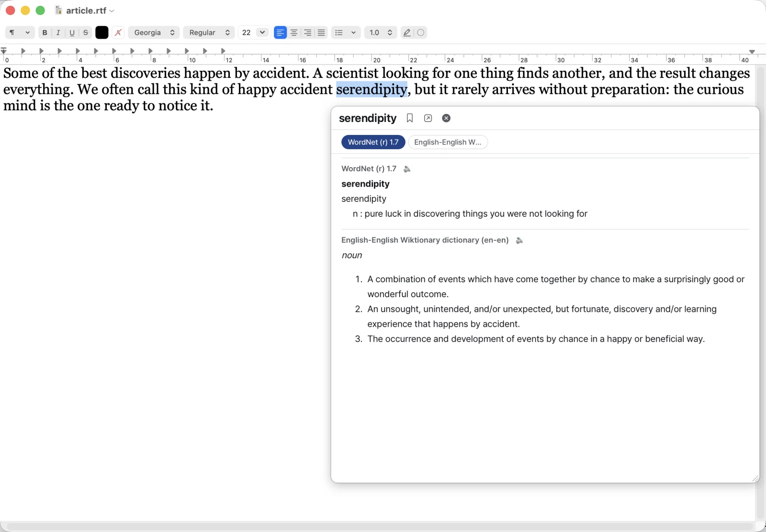Viewport: 766px width, 532px height.
Task: Open the article.rtf title dropdown chevron
Action: (112, 11)
